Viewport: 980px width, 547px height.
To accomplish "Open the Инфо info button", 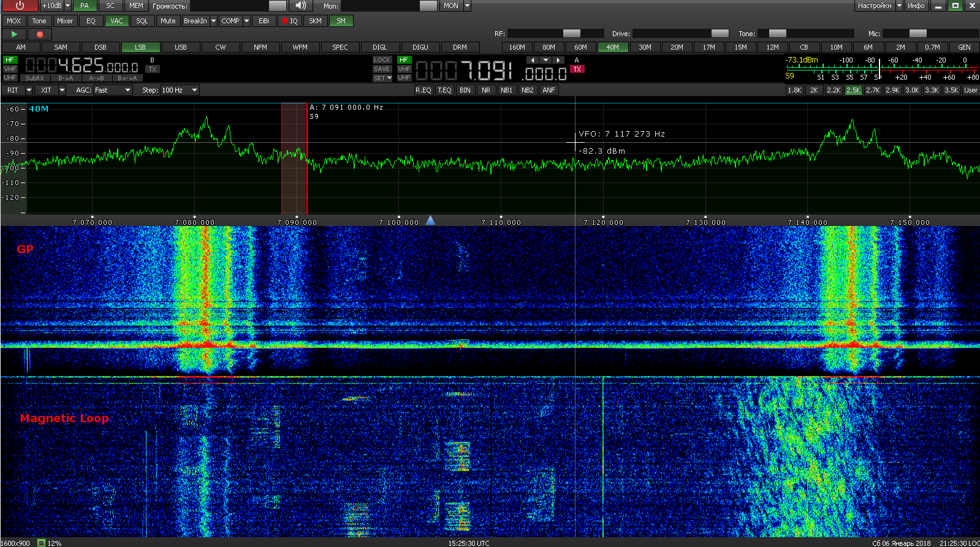I will 916,6.
